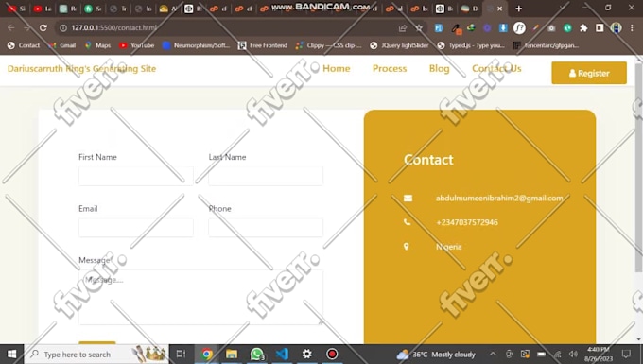Open the YouTube bookmark
Screen dimensions: 643x364
coord(136,45)
